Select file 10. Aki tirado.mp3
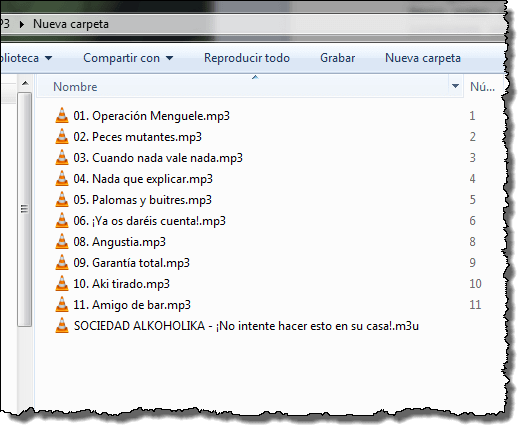Image resolution: width=525 pixels, height=431 pixels. pyautogui.click(x=122, y=284)
